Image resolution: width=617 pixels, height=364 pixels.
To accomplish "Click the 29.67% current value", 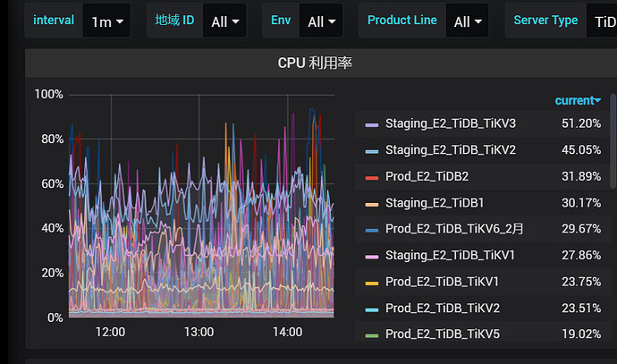I will [581, 229].
